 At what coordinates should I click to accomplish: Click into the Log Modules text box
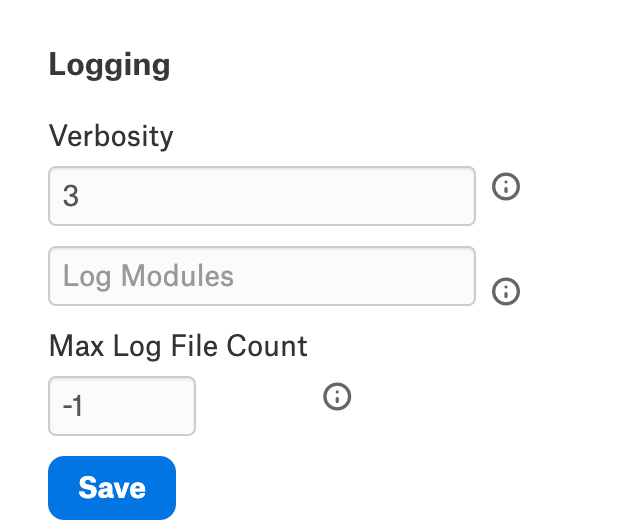point(262,276)
